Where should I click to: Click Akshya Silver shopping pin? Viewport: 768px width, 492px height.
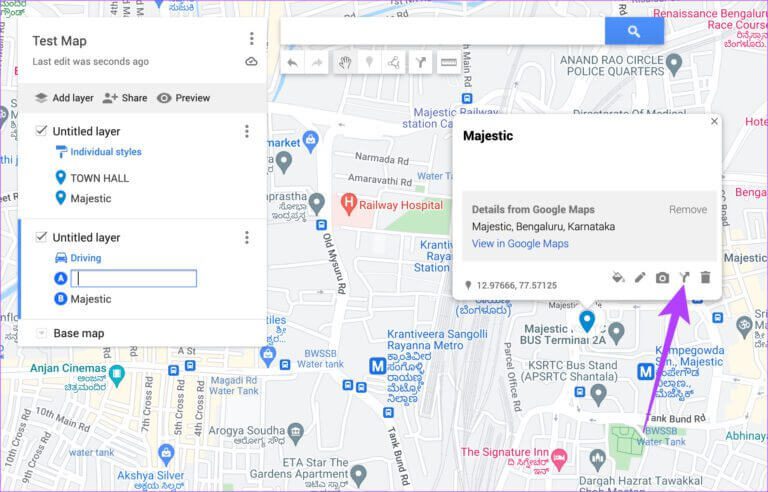click(x=167, y=455)
